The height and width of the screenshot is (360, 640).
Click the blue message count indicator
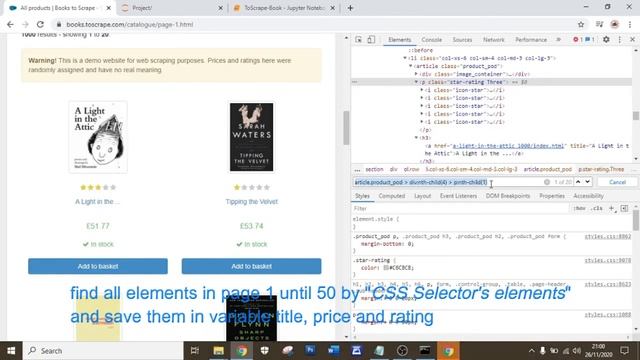pos(590,40)
